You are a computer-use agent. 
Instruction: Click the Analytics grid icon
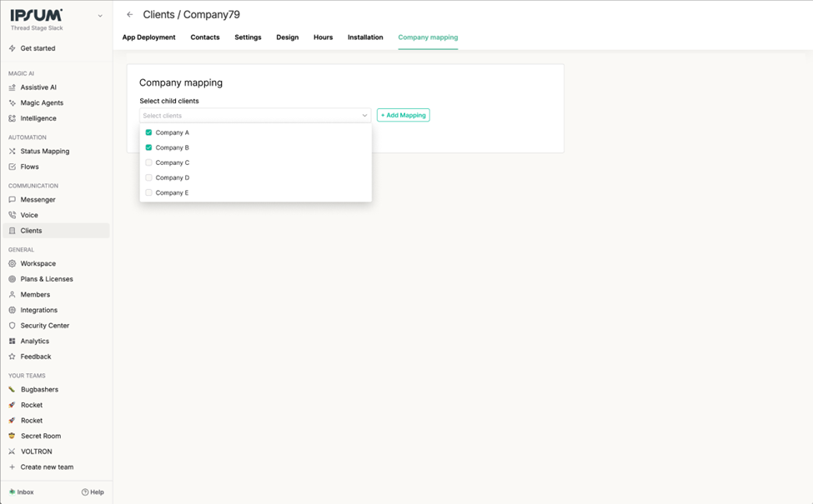(12, 342)
